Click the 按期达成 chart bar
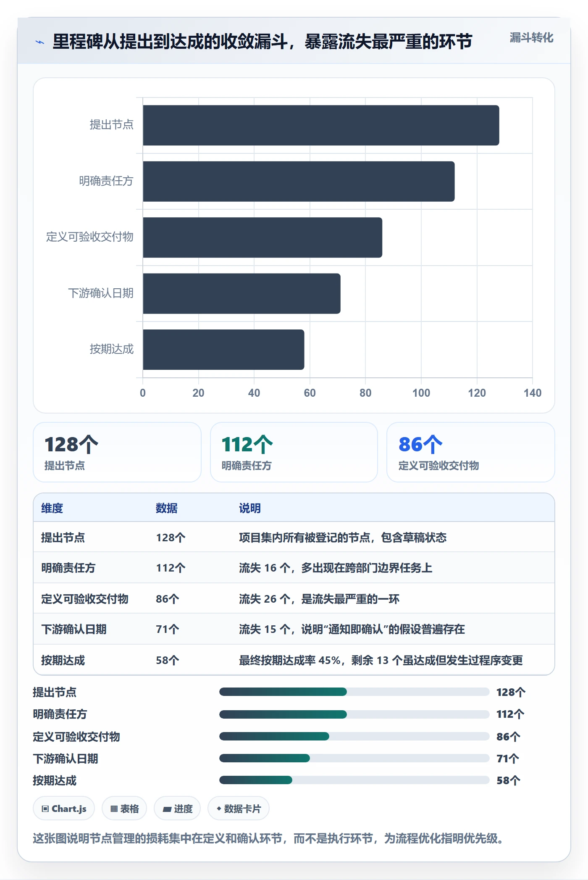This screenshot has width=588, height=880. point(223,350)
